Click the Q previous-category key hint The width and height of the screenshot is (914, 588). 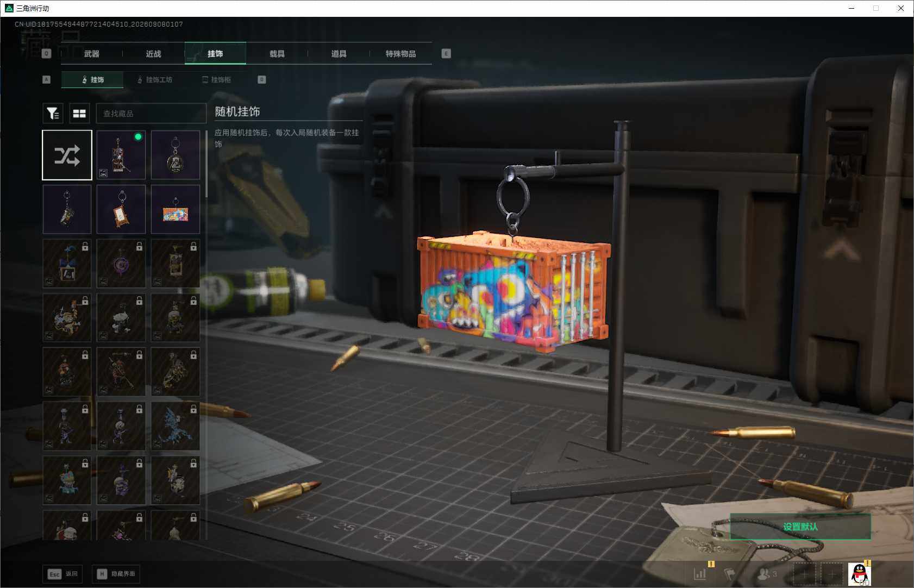pos(46,53)
